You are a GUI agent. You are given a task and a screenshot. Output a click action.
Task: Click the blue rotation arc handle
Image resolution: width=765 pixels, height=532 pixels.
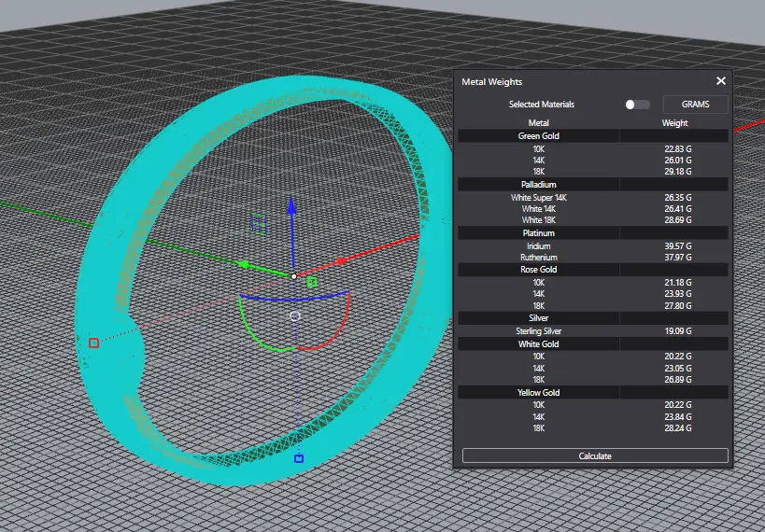point(294,298)
